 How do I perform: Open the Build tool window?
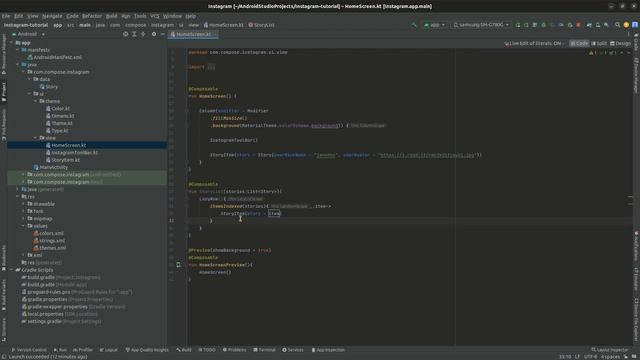(184, 350)
